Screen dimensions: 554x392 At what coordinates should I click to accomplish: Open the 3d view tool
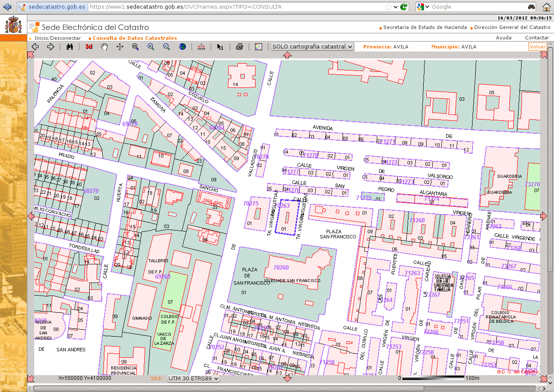click(x=89, y=47)
